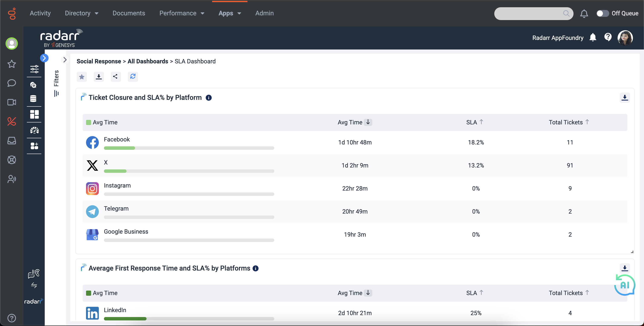Star the SLA Dashboard as favorite
The height and width of the screenshot is (326, 644).
pos(82,77)
